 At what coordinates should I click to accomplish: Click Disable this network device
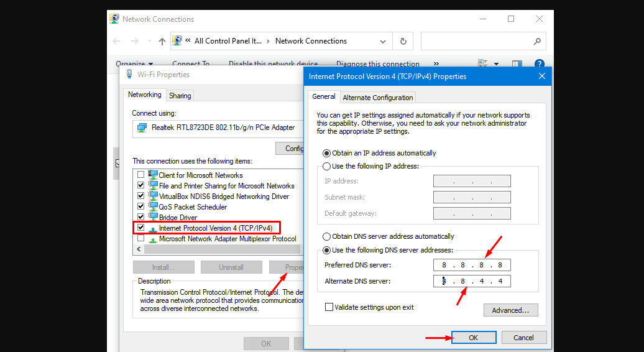(273, 63)
